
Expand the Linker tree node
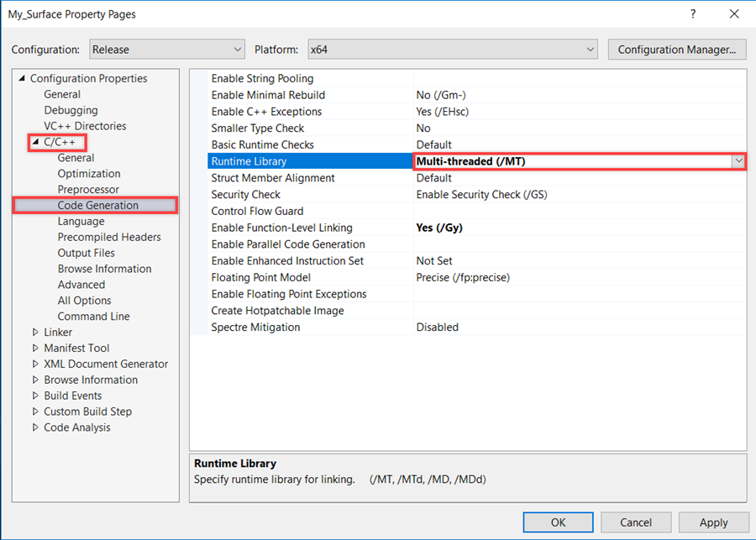coord(35,333)
